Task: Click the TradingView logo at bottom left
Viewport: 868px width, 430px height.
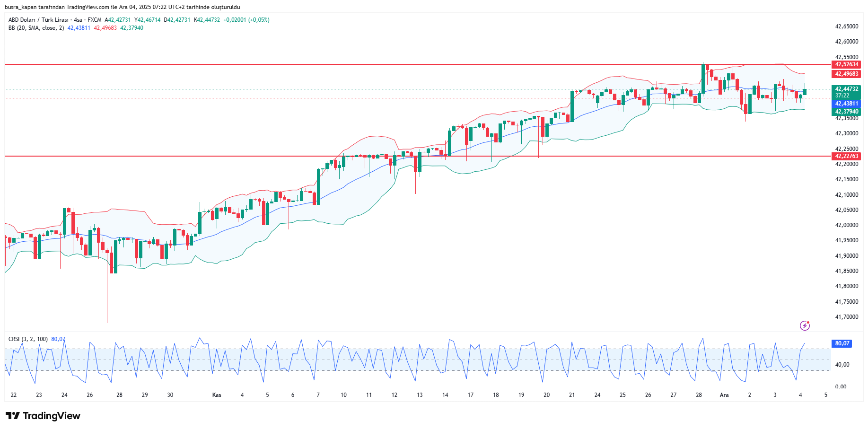Action: pos(43,416)
